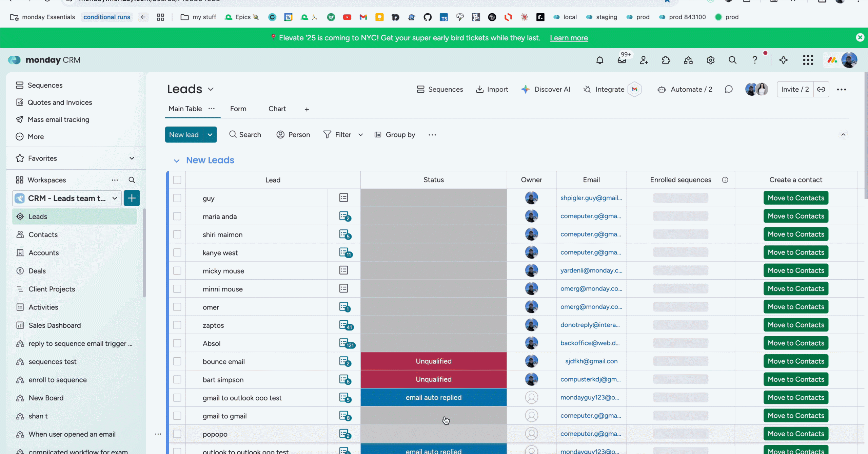Open the GitHub bookmark in bookmarks bar

(428, 17)
